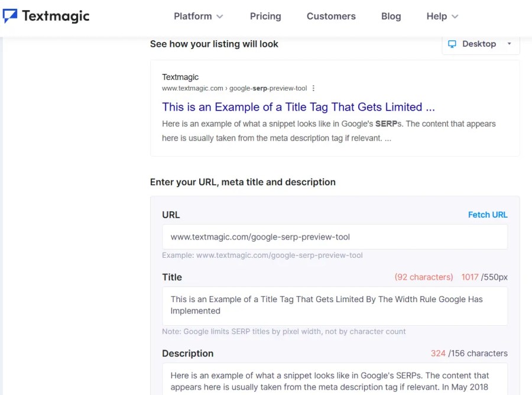Image resolution: width=532 pixels, height=395 pixels.
Task: Click inside the Description text area
Action: pos(335,378)
